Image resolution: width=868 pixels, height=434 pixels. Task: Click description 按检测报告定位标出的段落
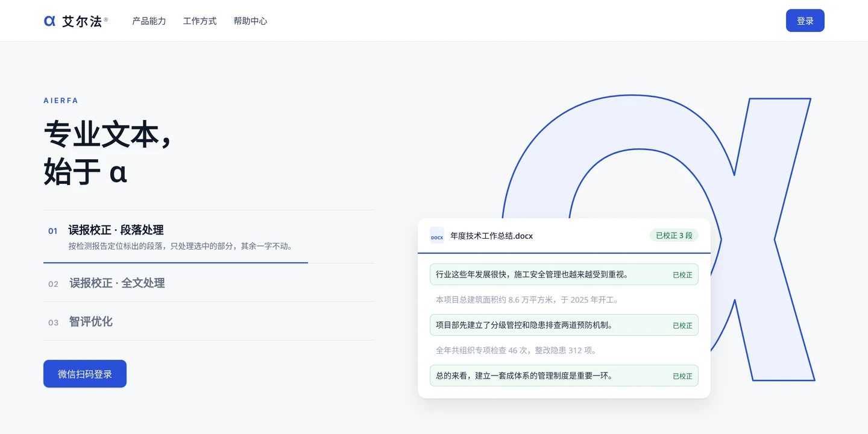click(180, 246)
